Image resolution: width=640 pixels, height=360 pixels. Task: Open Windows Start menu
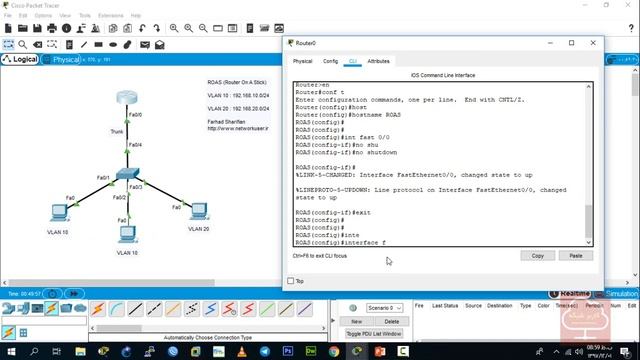[x=11, y=351]
